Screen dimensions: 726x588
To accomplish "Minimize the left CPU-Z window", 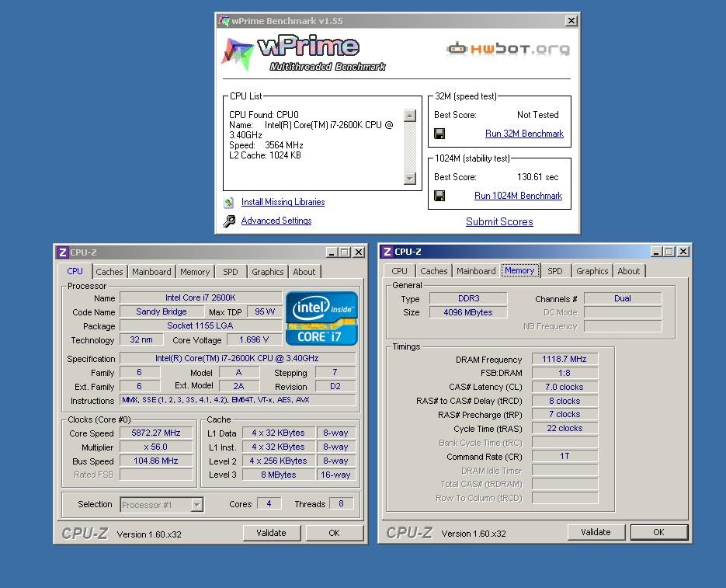I will [x=331, y=252].
